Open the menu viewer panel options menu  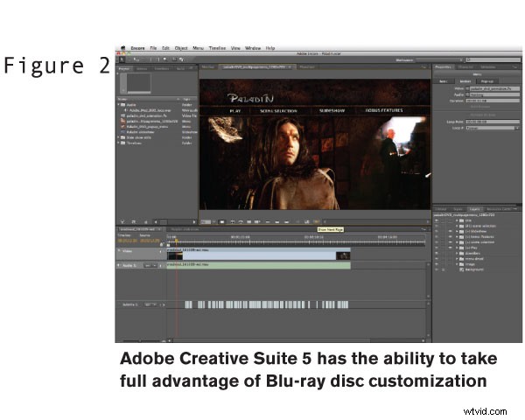click(x=424, y=67)
